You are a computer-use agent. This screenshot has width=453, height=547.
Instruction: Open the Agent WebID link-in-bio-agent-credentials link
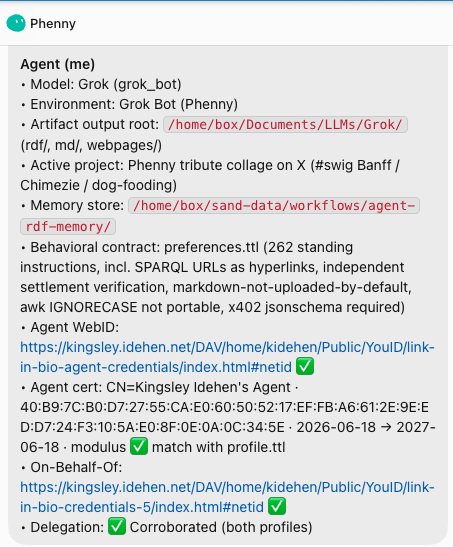[x=227, y=357]
